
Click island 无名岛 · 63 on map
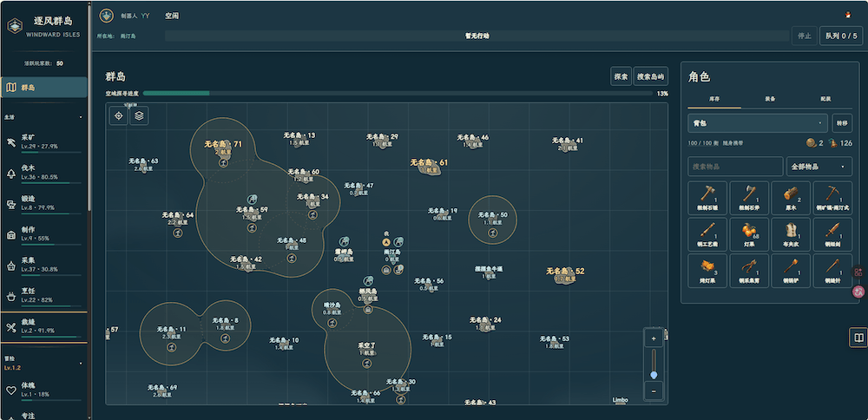coord(143,164)
